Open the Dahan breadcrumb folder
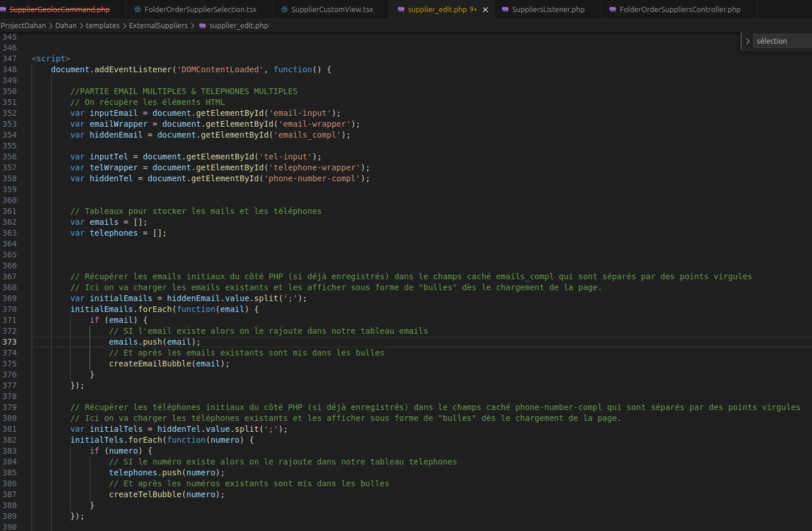Image resolution: width=812 pixels, height=531 pixels. 65,26
